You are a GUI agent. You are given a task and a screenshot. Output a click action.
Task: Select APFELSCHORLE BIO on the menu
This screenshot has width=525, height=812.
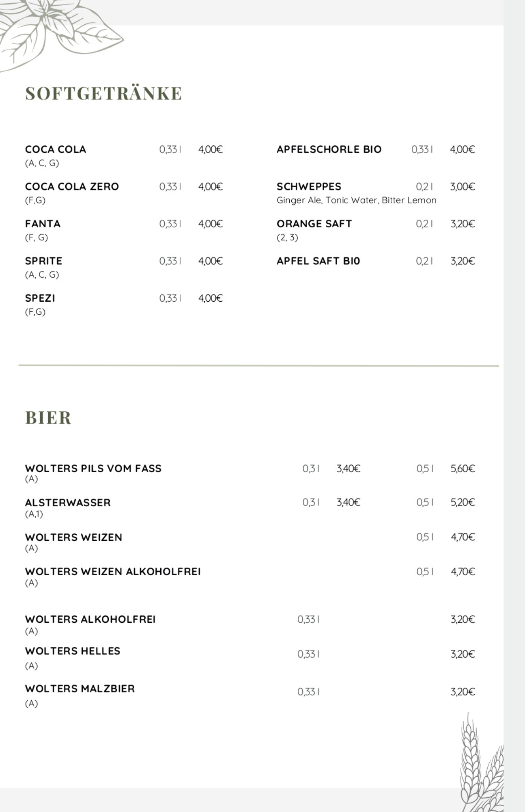point(329,149)
